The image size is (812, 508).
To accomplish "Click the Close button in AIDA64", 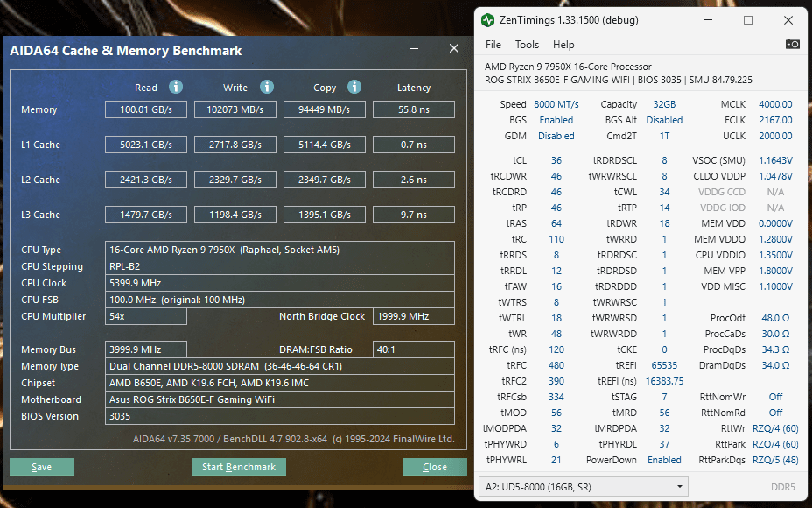I will pos(435,467).
